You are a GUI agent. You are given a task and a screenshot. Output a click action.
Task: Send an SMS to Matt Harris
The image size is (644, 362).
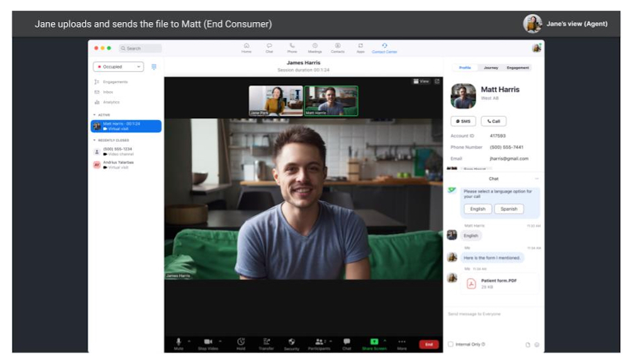[x=464, y=121]
